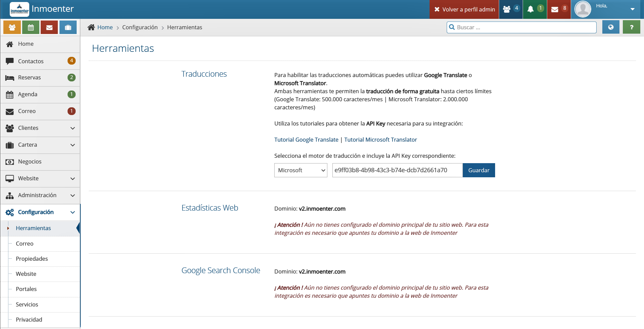Click the API Key input field
The height and width of the screenshot is (329, 644).
pyautogui.click(x=397, y=170)
